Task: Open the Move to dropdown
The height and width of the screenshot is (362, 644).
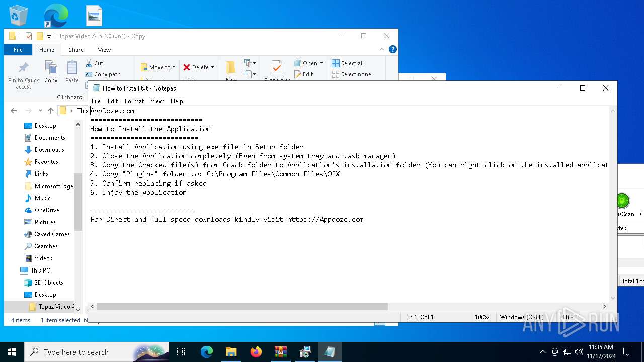Action: click(x=158, y=67)
